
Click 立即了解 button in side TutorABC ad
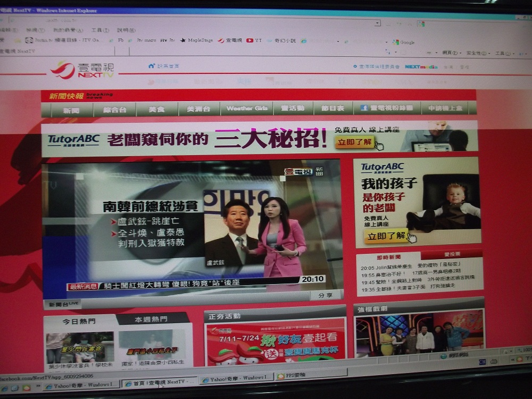click(386, 236)
